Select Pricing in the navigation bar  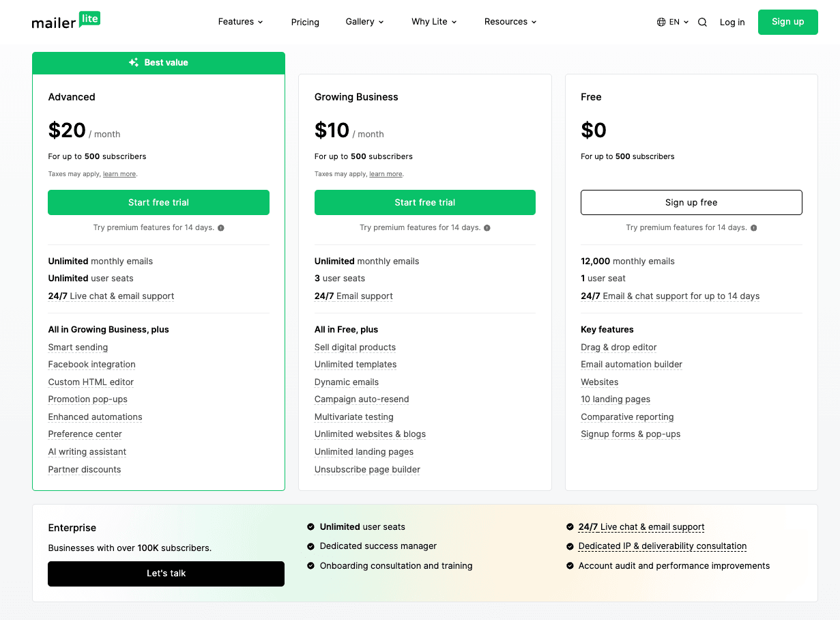[305, 22]
